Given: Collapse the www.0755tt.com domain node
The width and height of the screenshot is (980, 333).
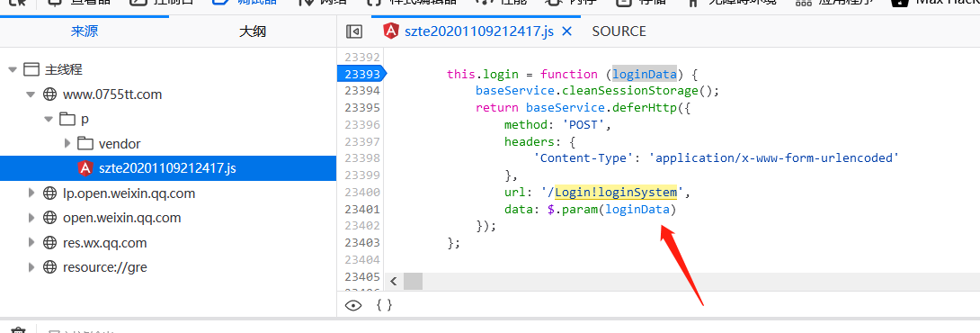Looking at the screenshot, I should point(31,94).
